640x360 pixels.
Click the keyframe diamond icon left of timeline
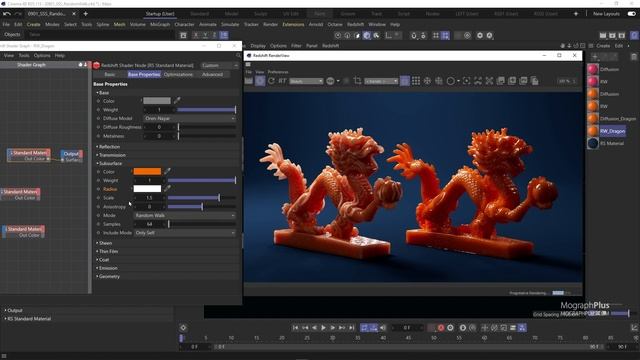[183, 328]
